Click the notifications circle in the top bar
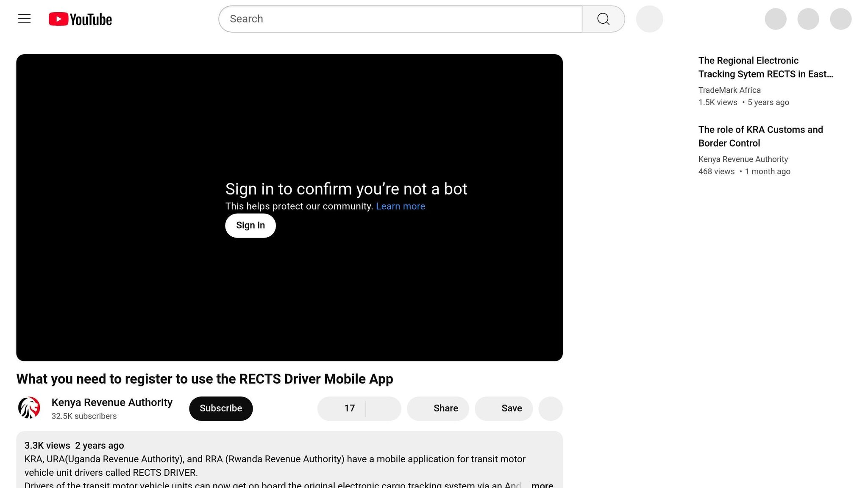 pos(808,19)
